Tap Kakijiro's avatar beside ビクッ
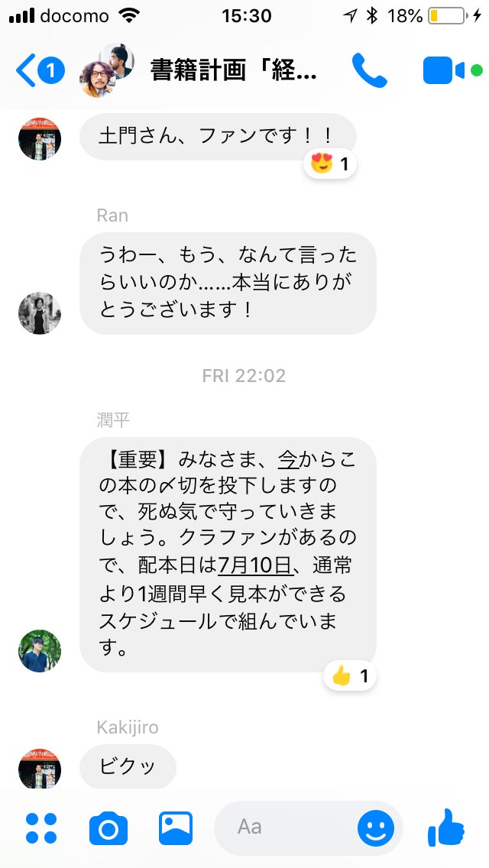The height and width of the screenshot is (868, 489). tap(40, 769)
